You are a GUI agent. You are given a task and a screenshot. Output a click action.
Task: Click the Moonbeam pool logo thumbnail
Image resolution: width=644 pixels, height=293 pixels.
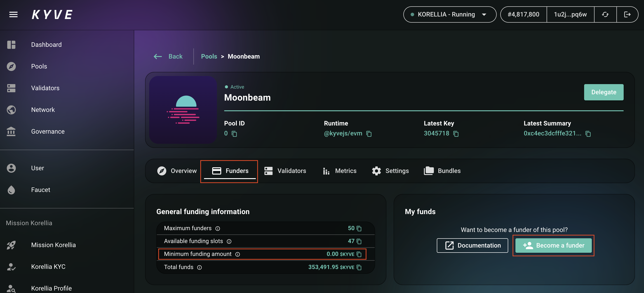click(183, 110)
